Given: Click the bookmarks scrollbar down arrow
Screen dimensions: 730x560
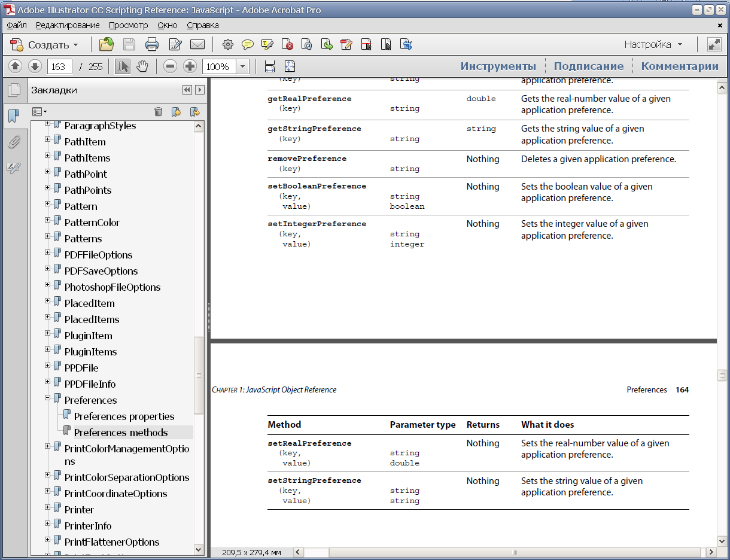Looking at the screenshot, I should click(199, 549).
